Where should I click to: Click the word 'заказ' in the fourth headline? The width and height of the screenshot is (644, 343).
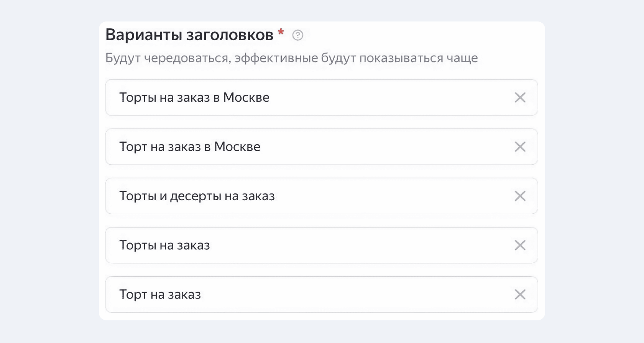[x=193, y=245]
